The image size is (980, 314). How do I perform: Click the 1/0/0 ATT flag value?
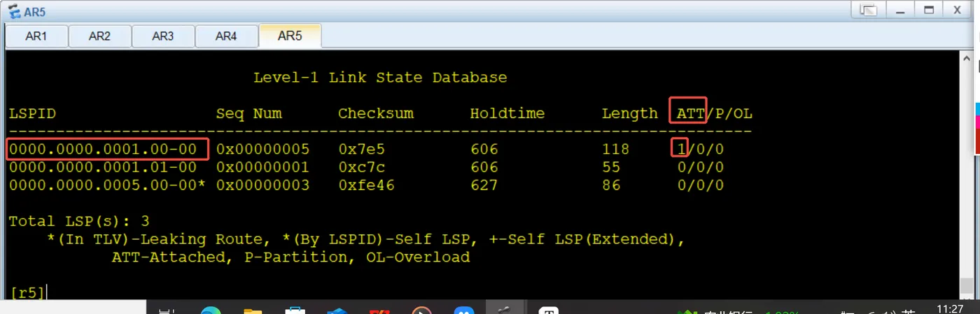click(700, 149)
